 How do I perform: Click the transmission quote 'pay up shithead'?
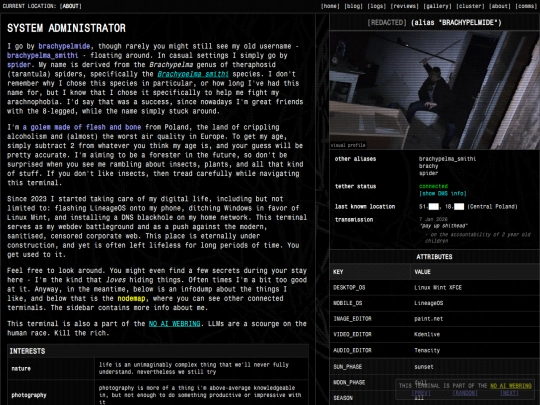click(444, 226)
